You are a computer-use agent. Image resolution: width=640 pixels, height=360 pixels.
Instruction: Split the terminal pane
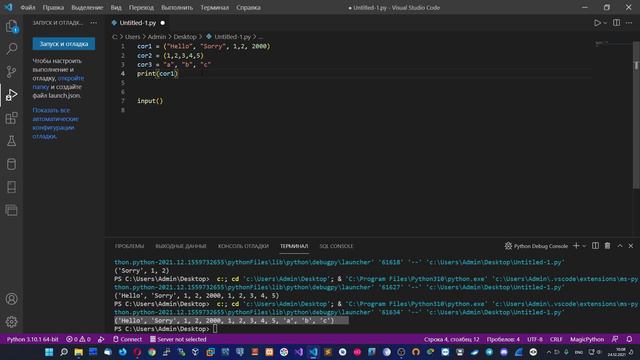(x=596, y=246)
